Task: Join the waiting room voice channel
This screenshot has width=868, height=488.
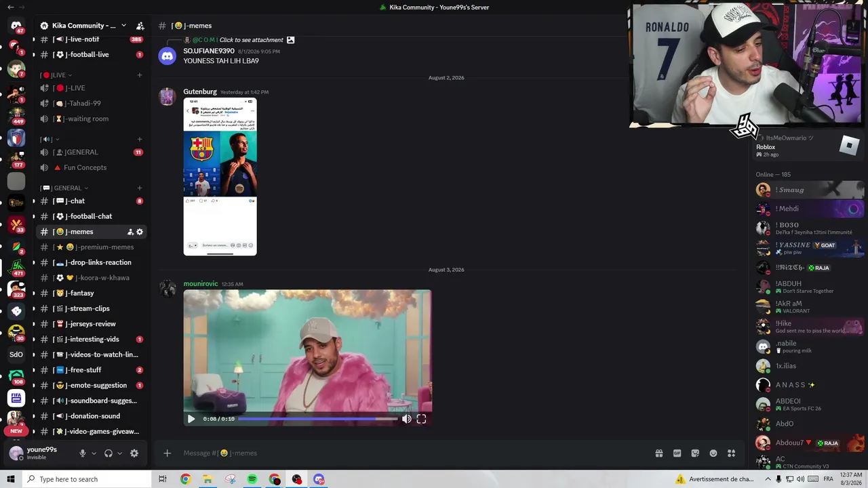Action: pos(92,119)
